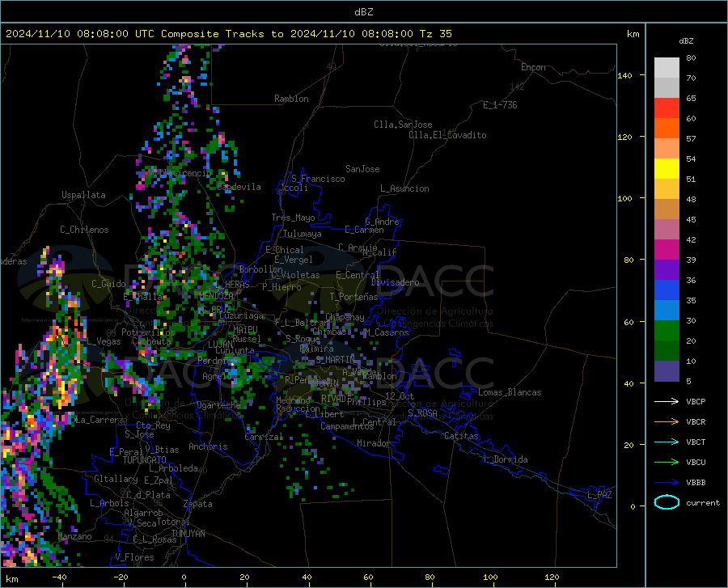This screenshot has width=728, height=588.
Task: Click the -40 tick on horizontal axis
Action: click(x=59, y=577)
